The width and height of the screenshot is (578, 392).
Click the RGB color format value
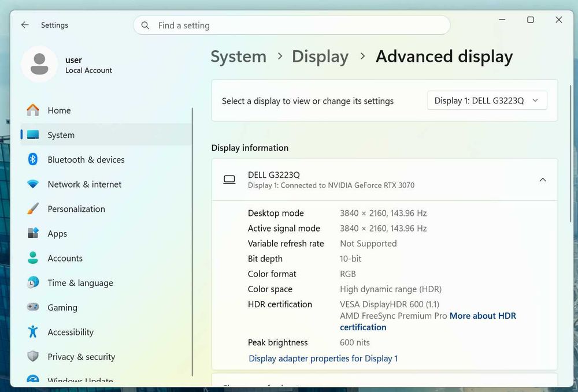pos(348,274)
